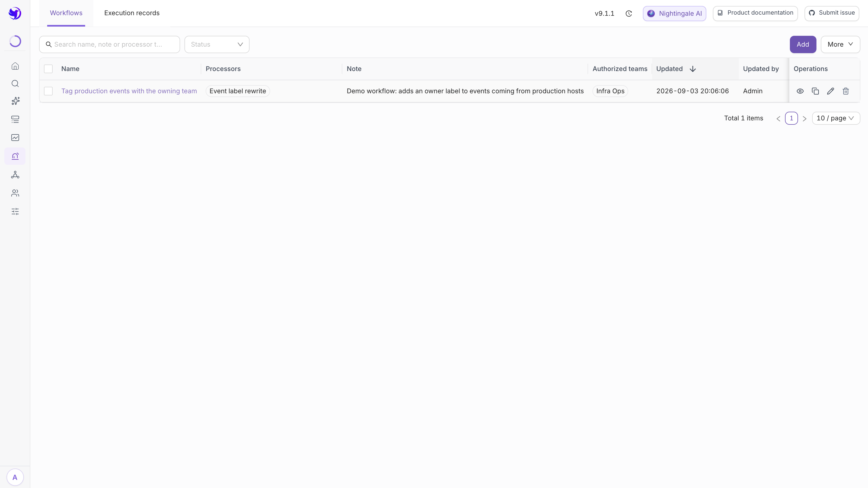Delete the workflow with trash icon
Image resolution: width=868 pixels, height=488 pixels.
pyautogui.click(x=846, y=91)
